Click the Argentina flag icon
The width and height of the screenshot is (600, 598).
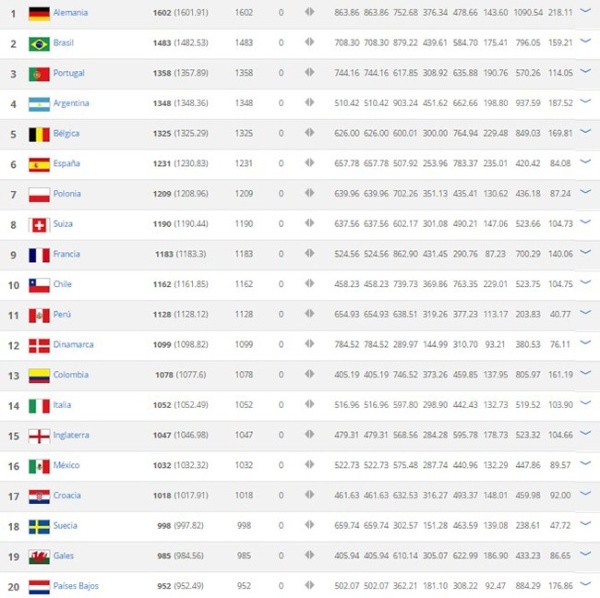point(39,103)
